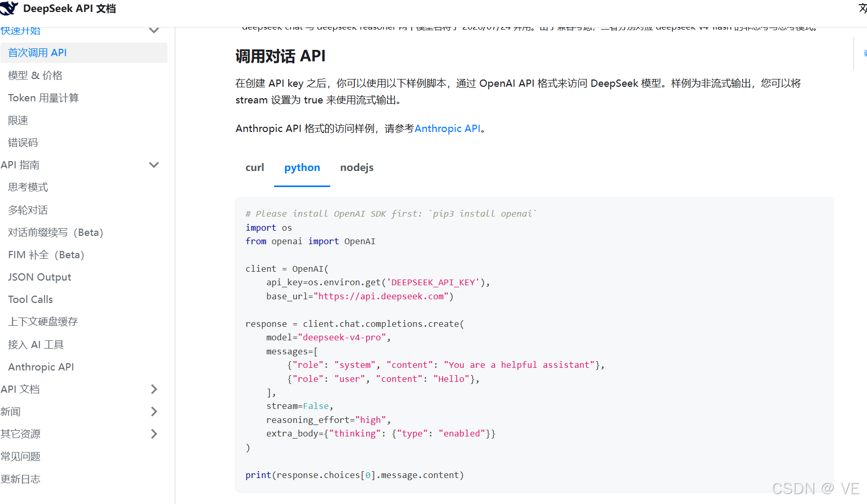Open 对话前缀续写 (Beta) guide
This screenshot has height=504, width=867.
tap(56, 232)
